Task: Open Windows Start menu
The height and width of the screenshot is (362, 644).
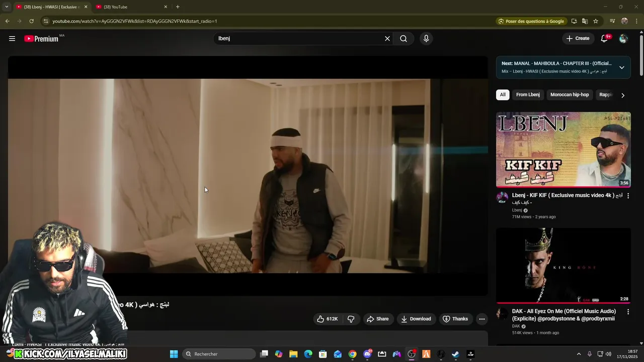Action: [x=174, y=354]
